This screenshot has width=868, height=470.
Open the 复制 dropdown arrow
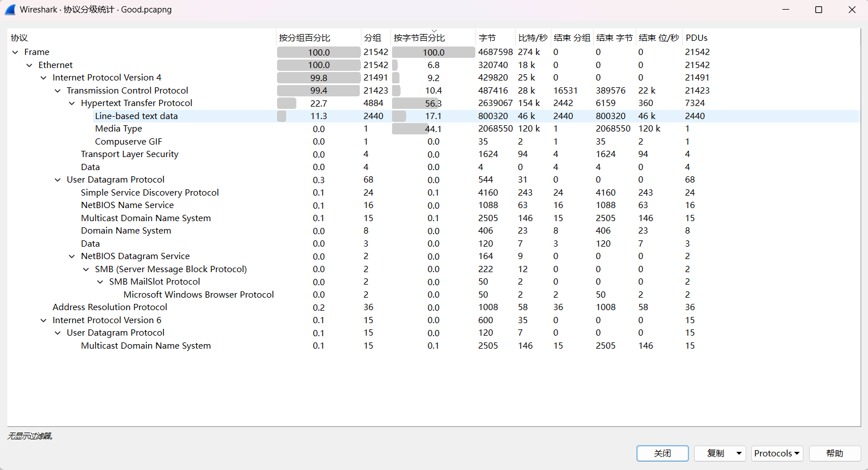click(739, 454)
